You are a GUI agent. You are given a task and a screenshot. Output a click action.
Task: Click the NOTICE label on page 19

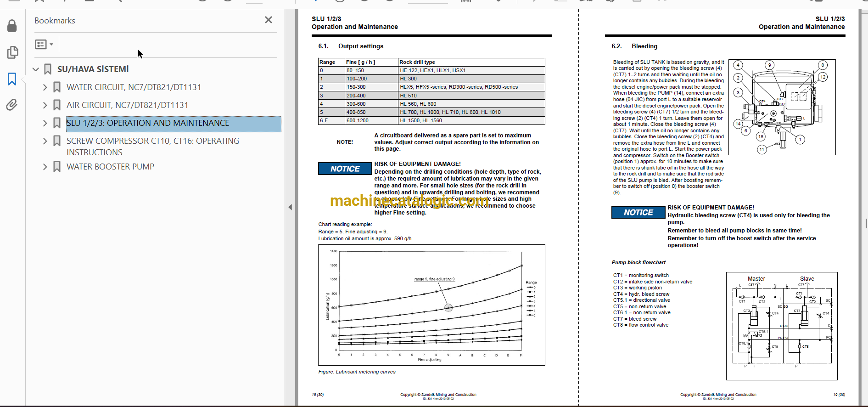click(x=638, y=212)
